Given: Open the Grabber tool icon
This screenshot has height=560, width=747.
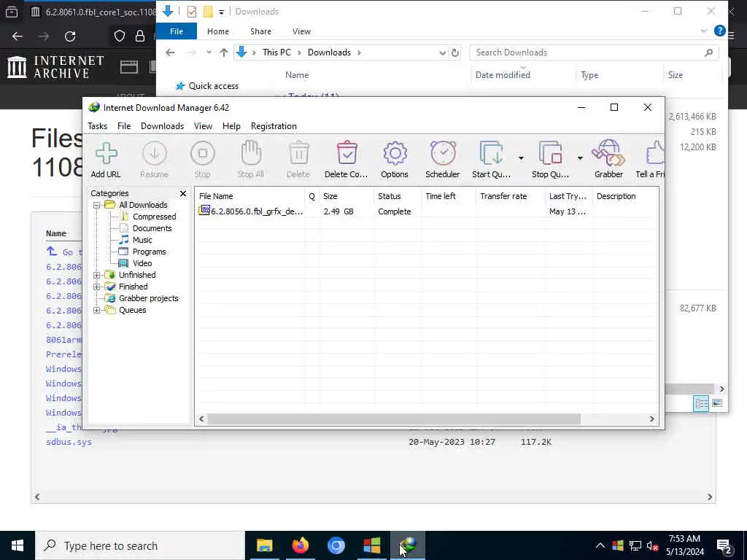Looking at the screenshot, I should pos(608,160).
